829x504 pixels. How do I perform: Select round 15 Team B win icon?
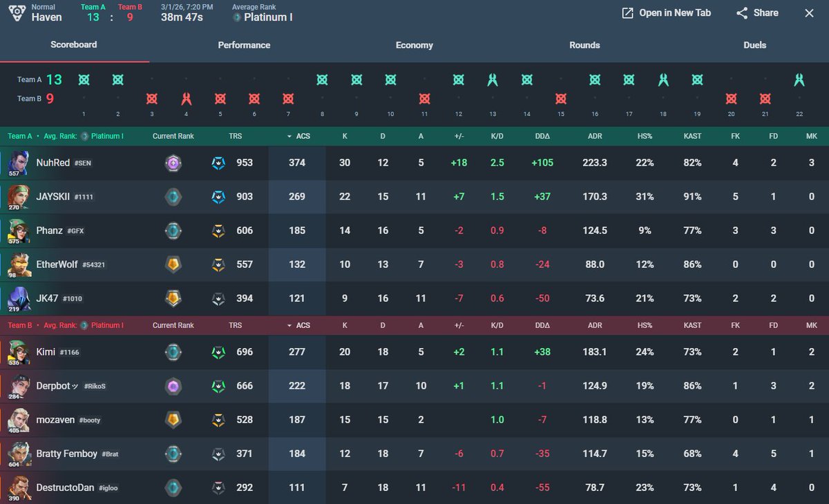[x=561, y=99]
